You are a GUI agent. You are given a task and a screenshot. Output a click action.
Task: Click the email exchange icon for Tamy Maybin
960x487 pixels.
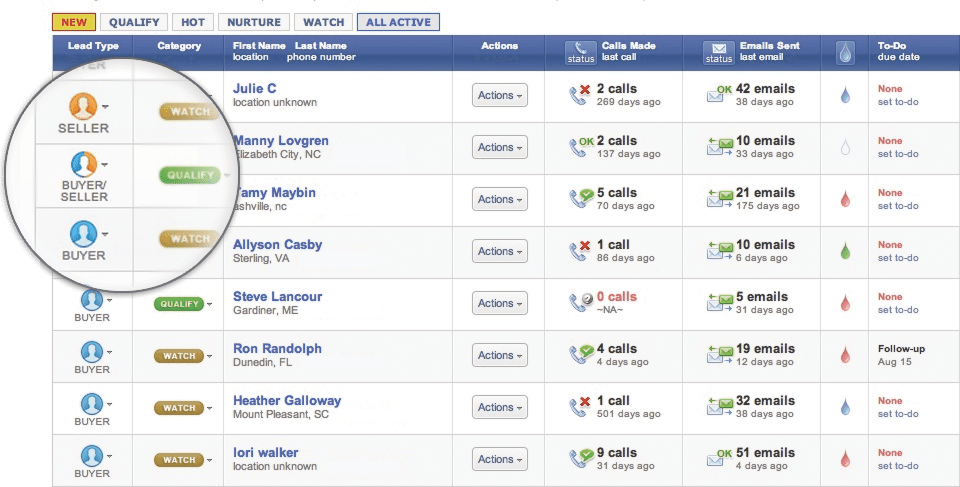[x=719, y=199]
